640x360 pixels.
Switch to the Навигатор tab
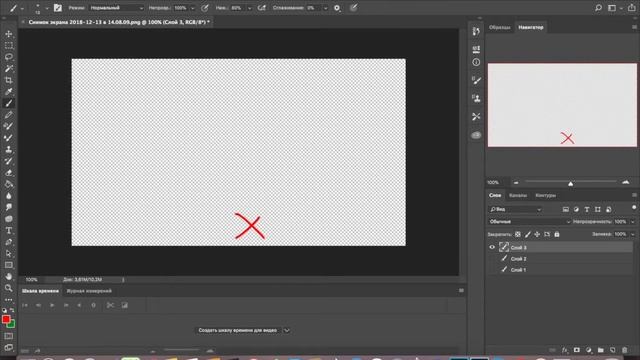click(531, 27)
